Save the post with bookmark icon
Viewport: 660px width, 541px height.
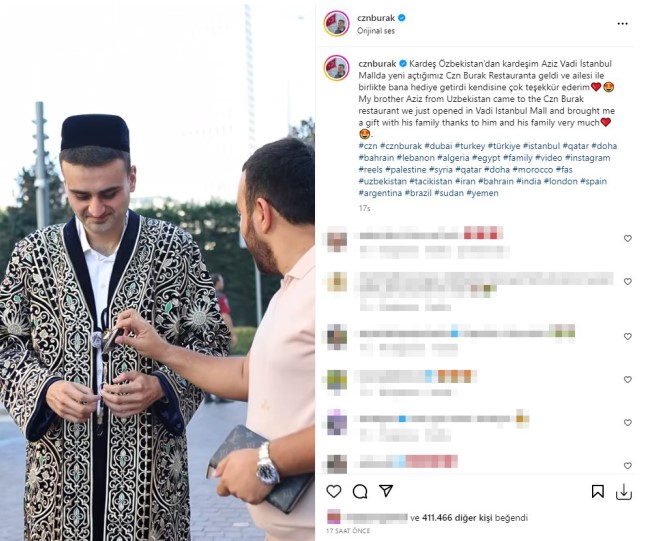click(598, 491)
